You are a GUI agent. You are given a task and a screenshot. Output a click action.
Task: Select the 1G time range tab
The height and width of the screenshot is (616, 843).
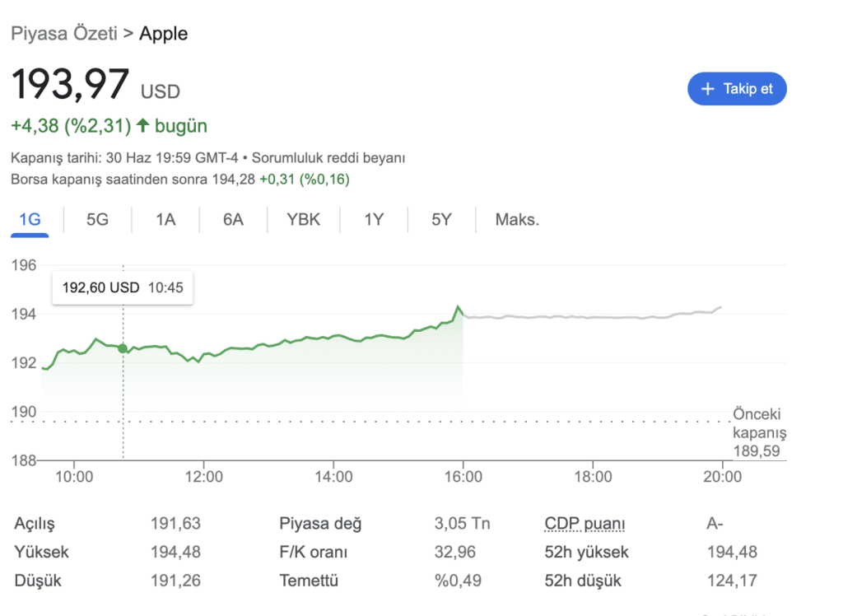pos(30,220)
